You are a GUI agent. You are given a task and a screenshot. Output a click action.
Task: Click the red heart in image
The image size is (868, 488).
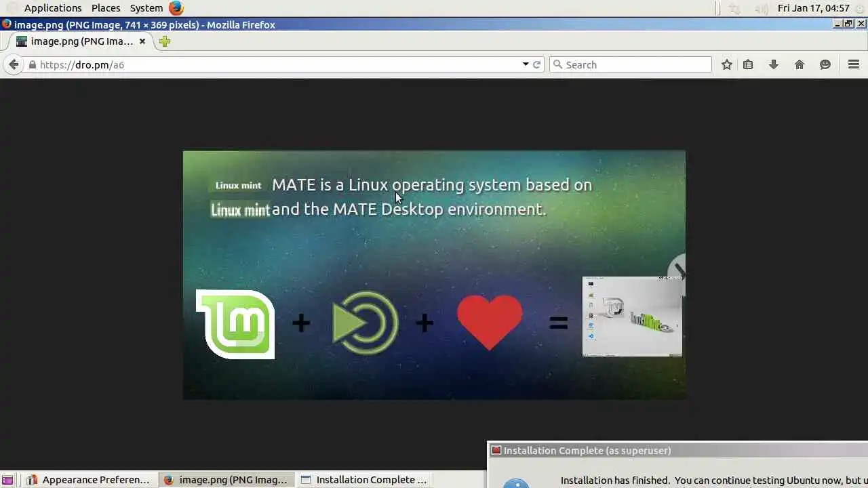[490, 323]
